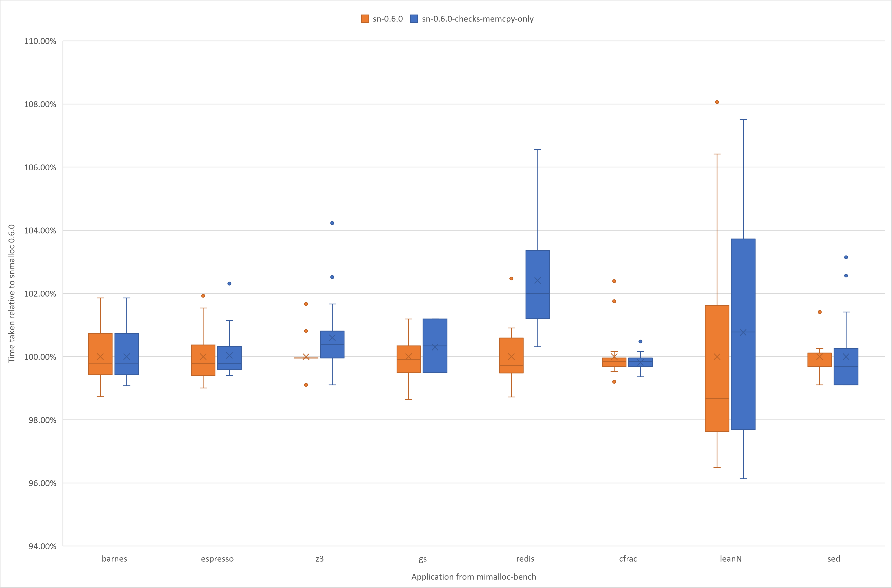Viewport: 892px width, 588px height.
Task: Select the espresso category label
Action: point(217,559)
